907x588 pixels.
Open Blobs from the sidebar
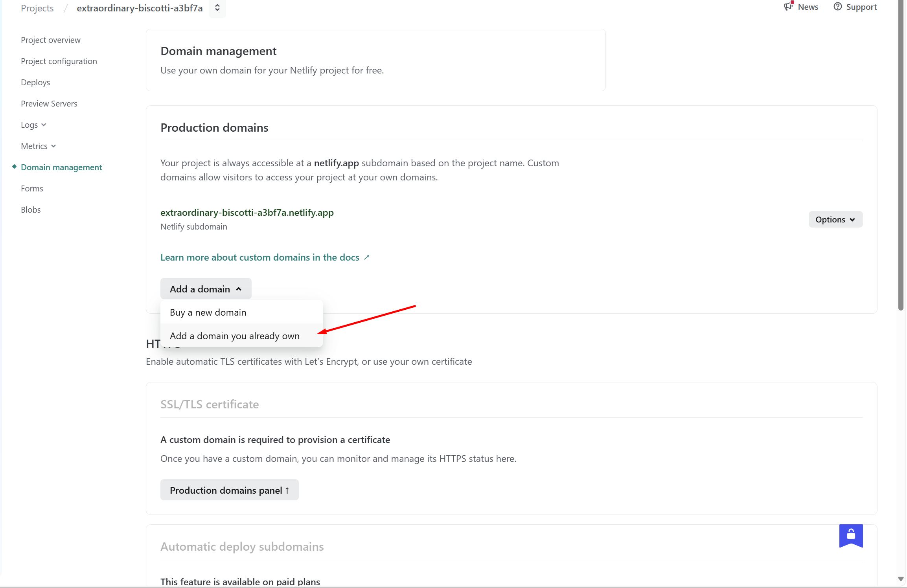pyautogui.click(x=31, y=210)
